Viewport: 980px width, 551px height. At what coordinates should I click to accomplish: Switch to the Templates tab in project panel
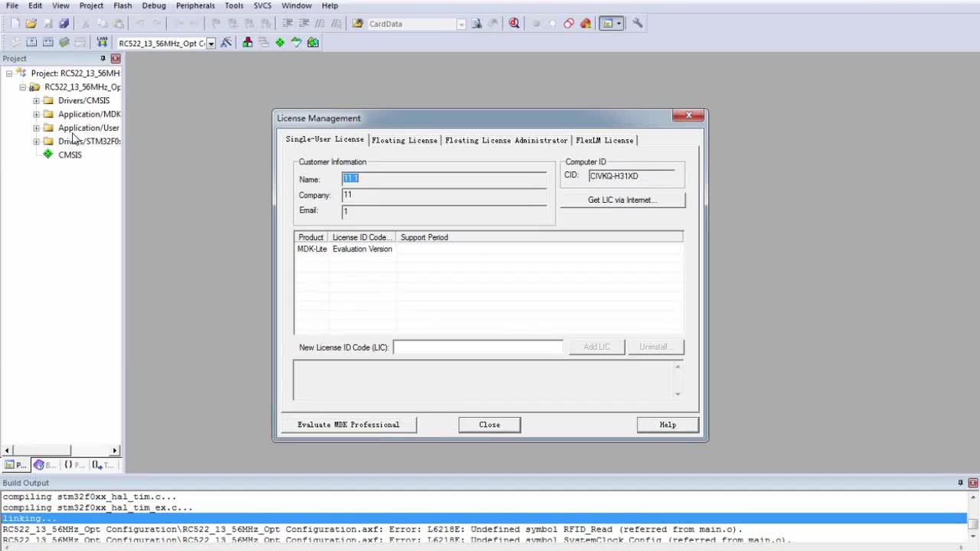click(x=103, y=465)
